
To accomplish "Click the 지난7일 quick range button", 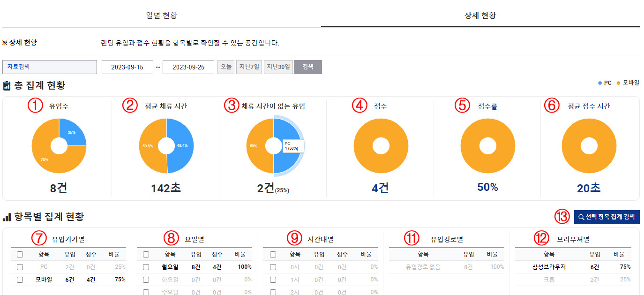I will pyautogui.click(x=249, y=67).
